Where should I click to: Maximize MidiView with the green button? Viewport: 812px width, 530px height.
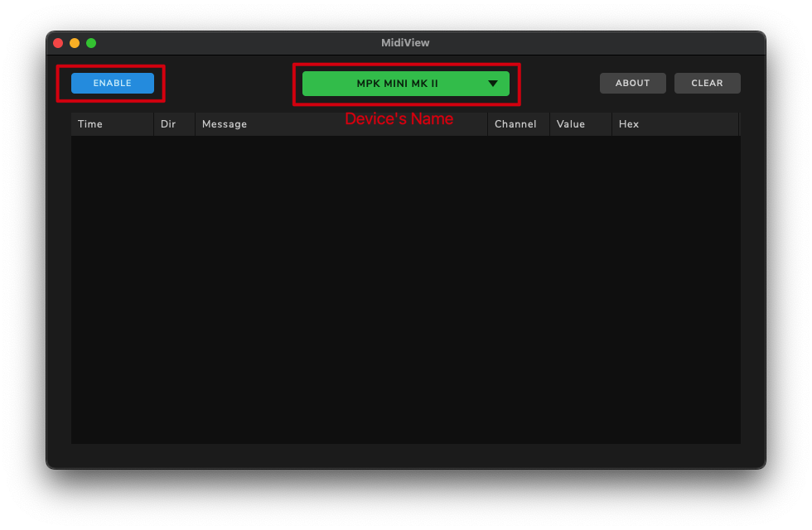pos(91,43)
